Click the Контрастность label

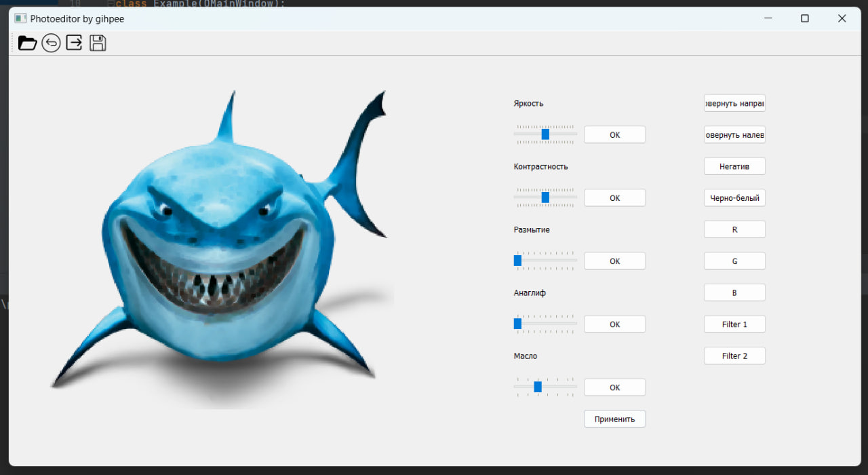pyautogui.click(x=540, y=166)
